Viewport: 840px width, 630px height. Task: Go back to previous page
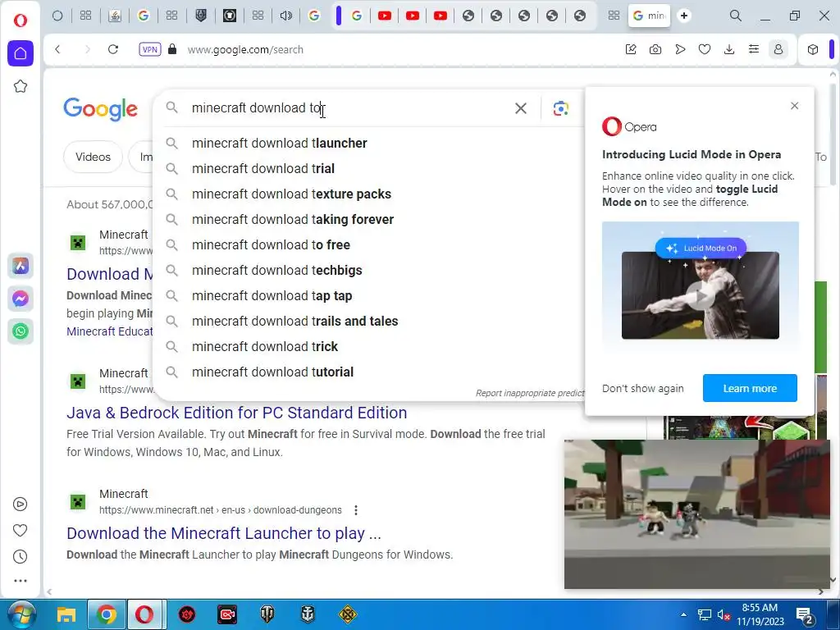[58, 49]
